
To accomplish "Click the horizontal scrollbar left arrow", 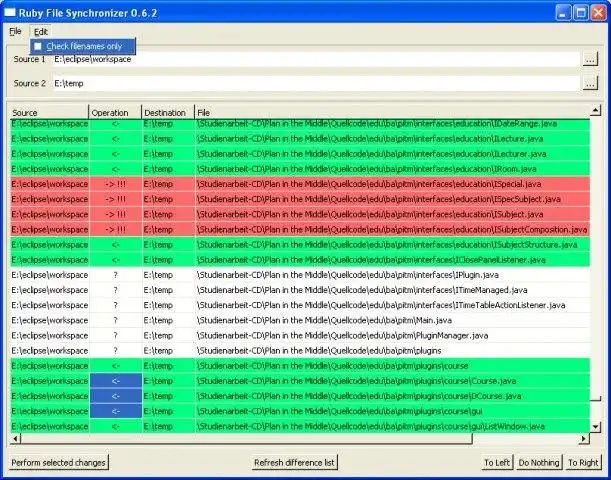I will 16,439.
